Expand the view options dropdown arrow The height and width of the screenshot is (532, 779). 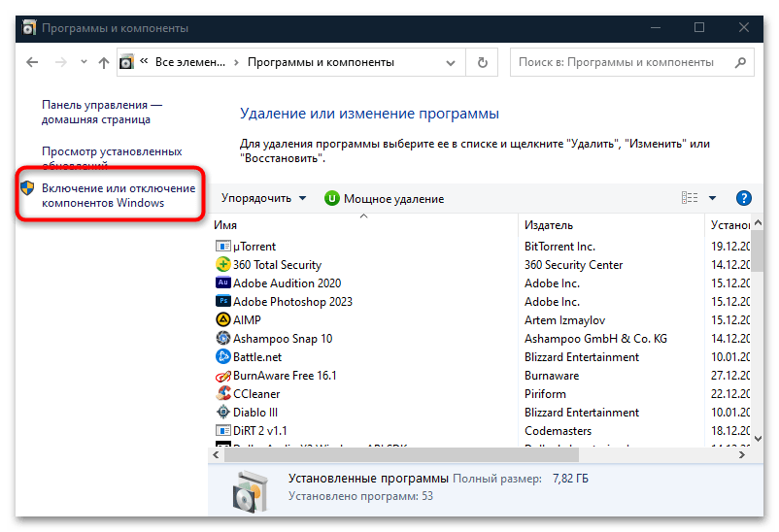pos(712,198)
